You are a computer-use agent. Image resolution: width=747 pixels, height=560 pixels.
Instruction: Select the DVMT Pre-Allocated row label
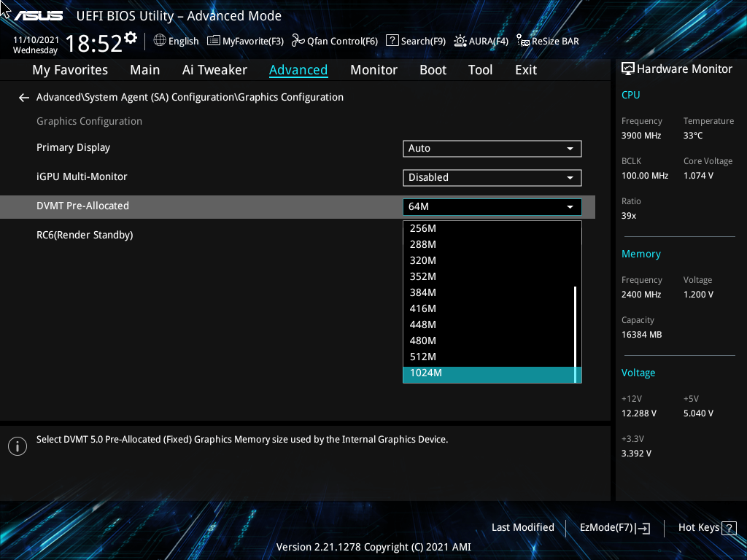(83, 206)
